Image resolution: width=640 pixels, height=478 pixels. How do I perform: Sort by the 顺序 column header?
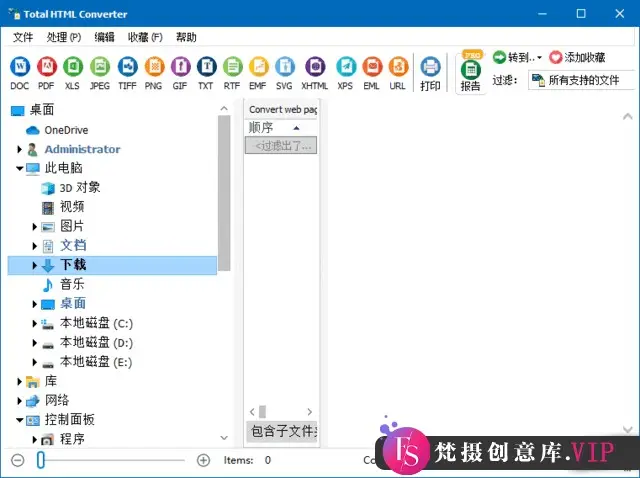pyautogui.click(x=281, y=128)
